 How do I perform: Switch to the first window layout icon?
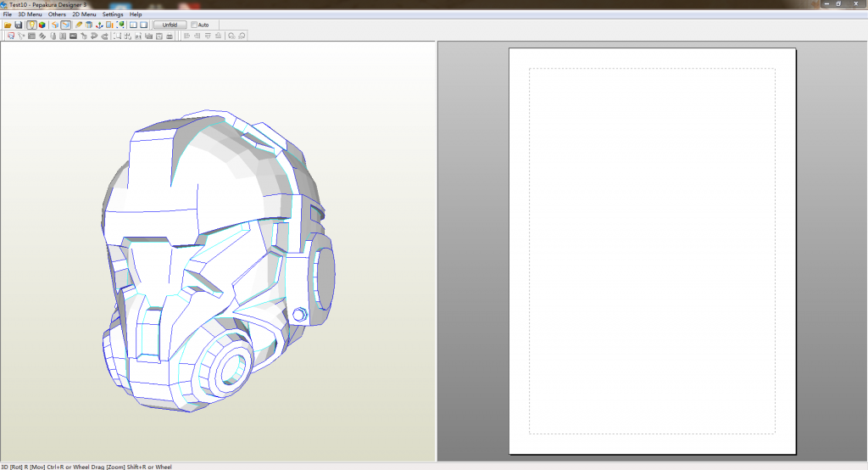tap(133, 25)
